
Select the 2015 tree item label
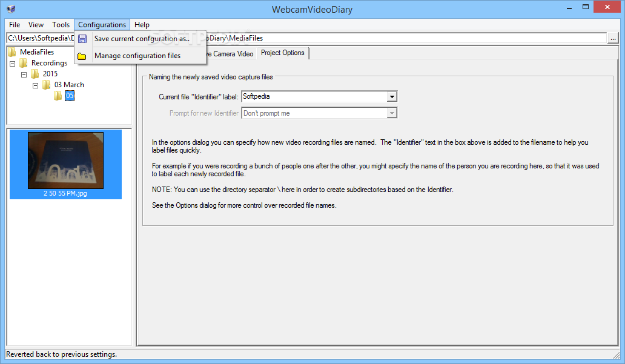point(50,74)
